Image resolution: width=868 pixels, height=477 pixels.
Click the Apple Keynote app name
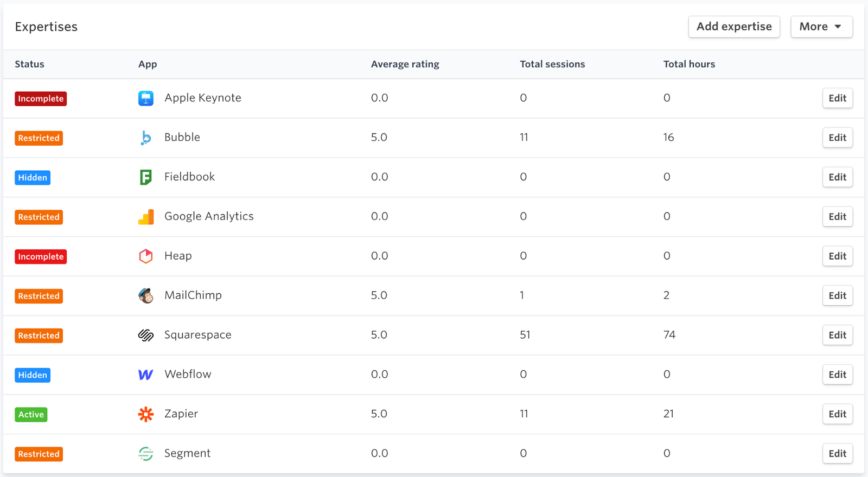point(203,98)
